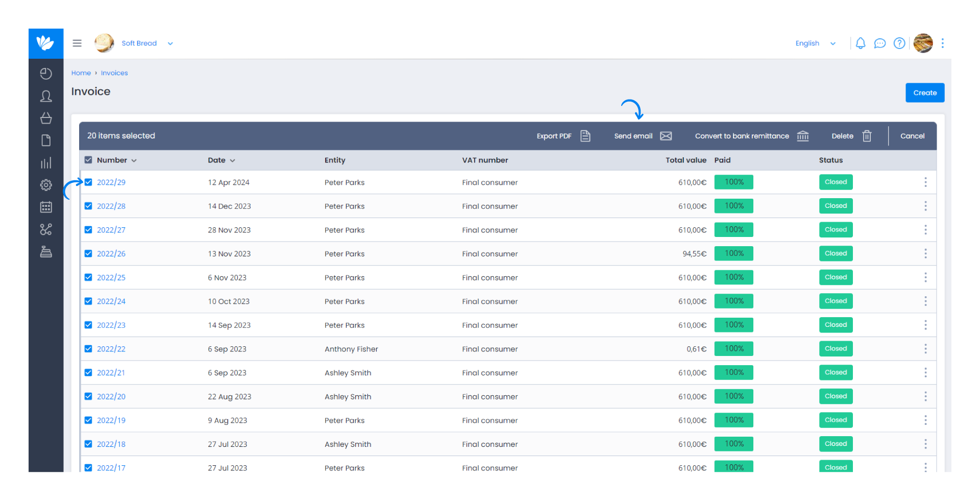Open the English language dropdown
Screen dimensions: 980x500
pos(815,43)
